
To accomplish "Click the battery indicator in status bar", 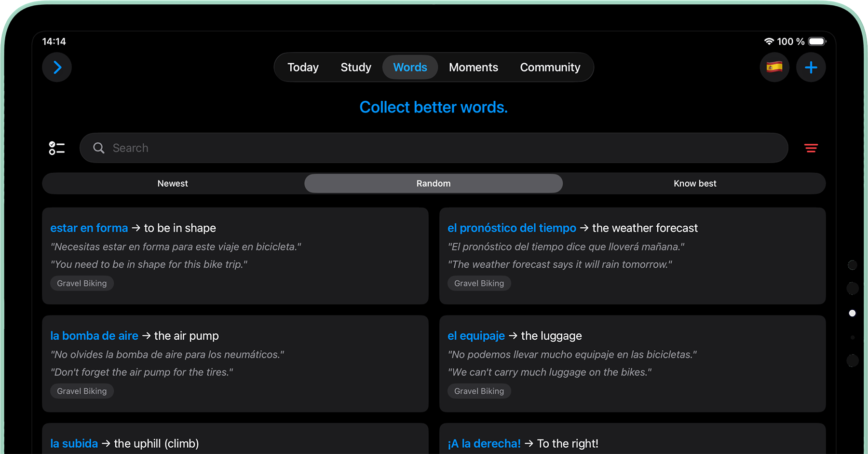I will point(816,41).
